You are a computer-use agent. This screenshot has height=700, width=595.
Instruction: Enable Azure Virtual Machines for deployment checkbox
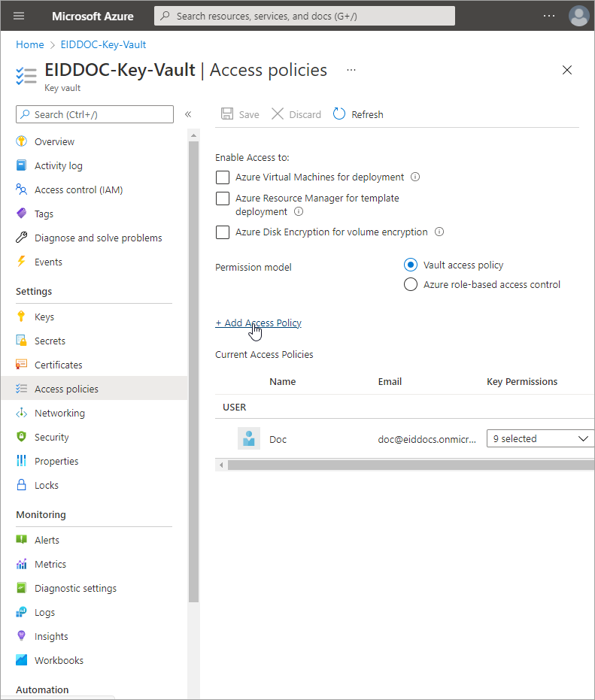[x=223, y=177]
